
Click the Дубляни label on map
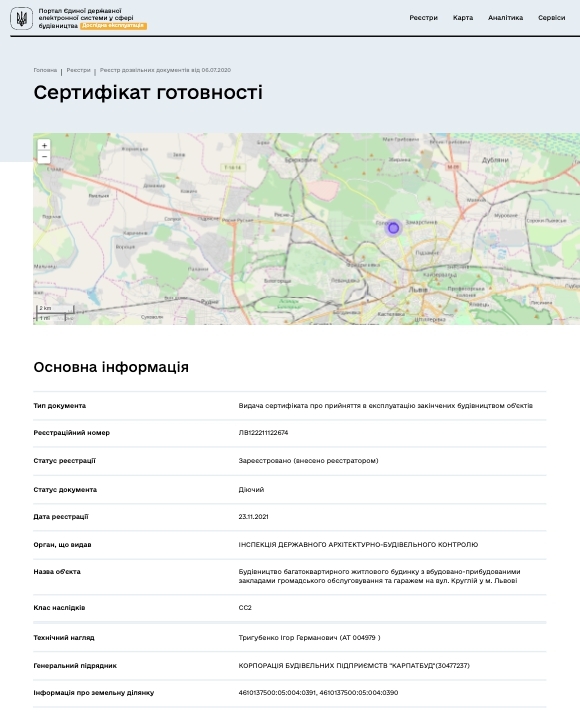tap(495, 160)
